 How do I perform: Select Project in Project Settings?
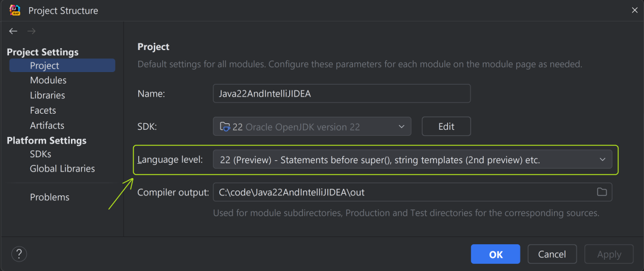pyautogui.click(x=63, y=66)
